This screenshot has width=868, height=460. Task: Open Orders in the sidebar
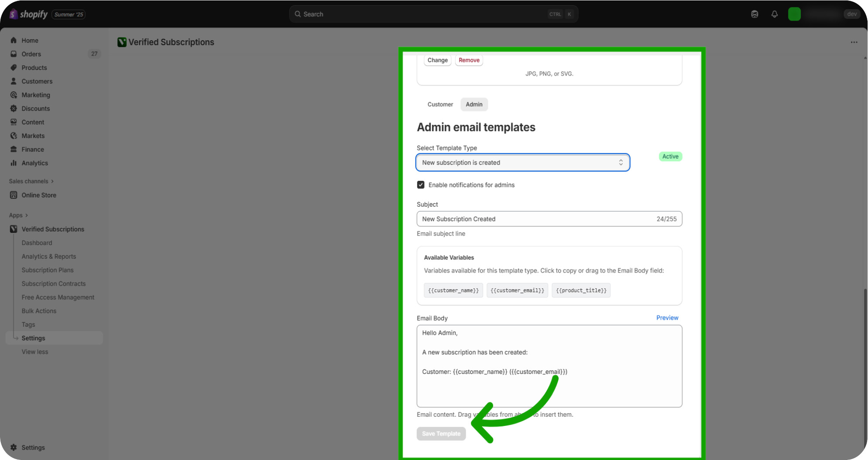31,54
